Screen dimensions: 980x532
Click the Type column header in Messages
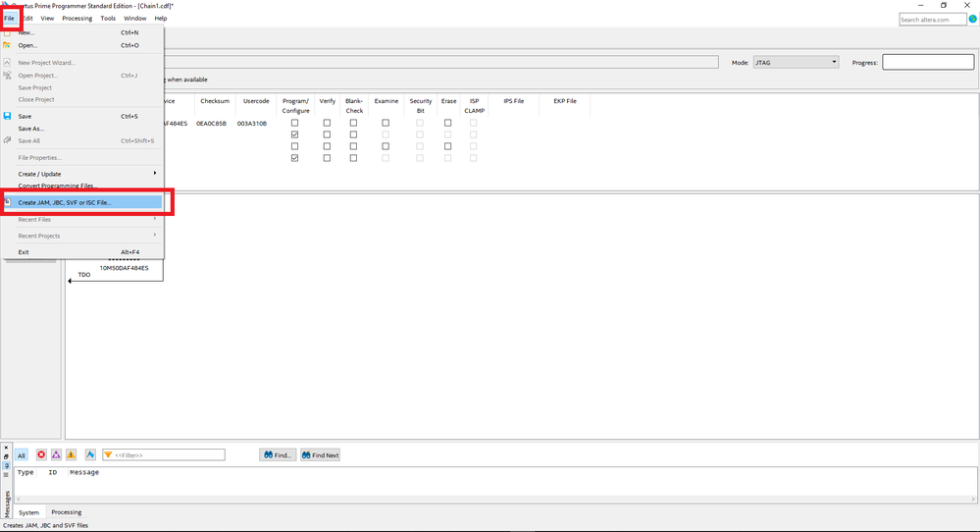pyautogui.click(x=26, y=472)
